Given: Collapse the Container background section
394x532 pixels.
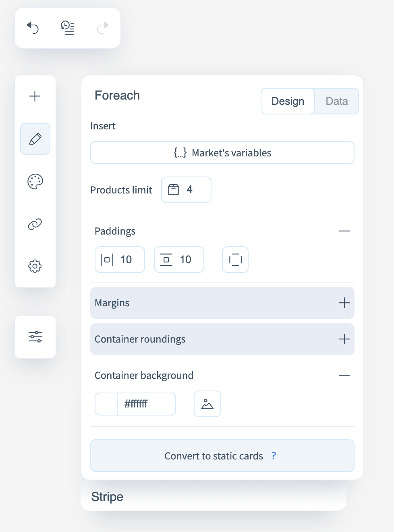Looking at the screenshot, I should click(x=344, y=375).
